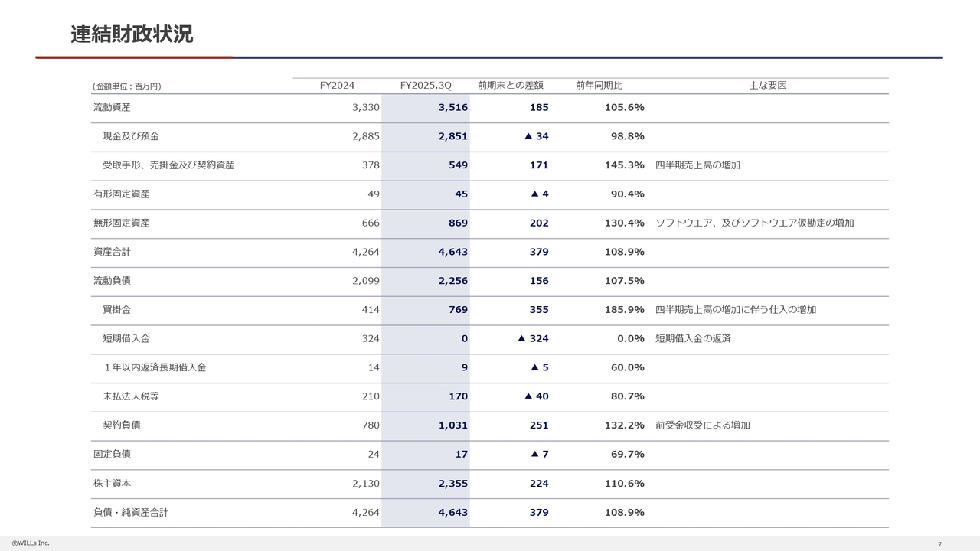Select the 前年同期比 column header
Screen dimensions: 980x551
[599, 86]
